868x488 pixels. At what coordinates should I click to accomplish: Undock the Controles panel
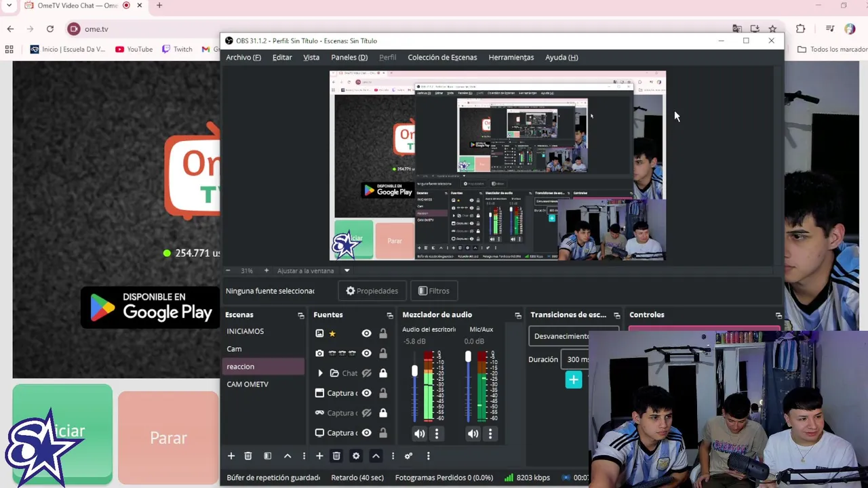[778, 315]
